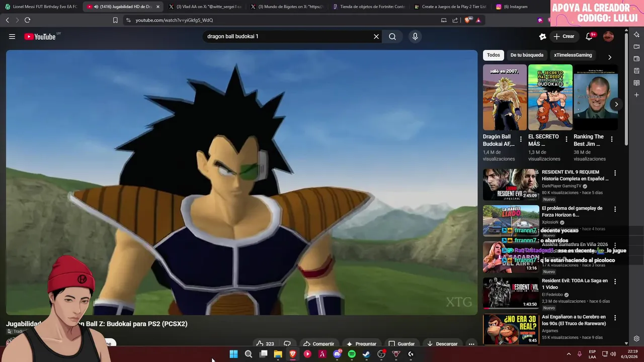
Task: Open Discord from the taskbar
Action: click(x=337, y=354)
